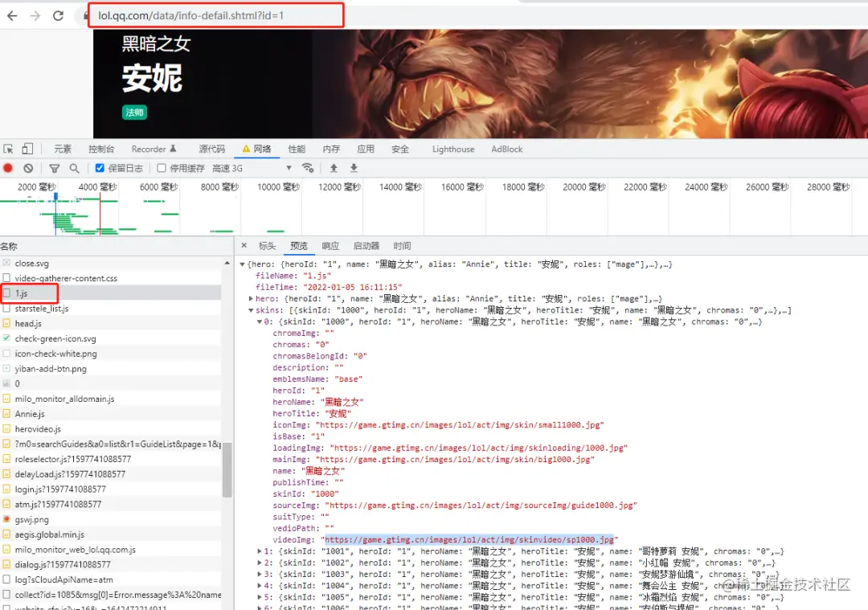Viewport: 868px width, 610px height.
Task: Click the request list scroll-up arrow
Action: [227, 263]
